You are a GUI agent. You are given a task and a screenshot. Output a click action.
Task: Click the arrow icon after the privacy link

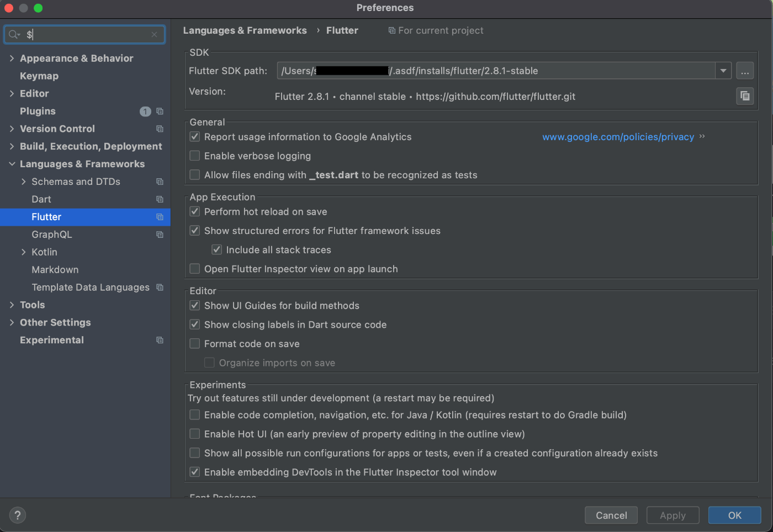(x=702, y=136)
